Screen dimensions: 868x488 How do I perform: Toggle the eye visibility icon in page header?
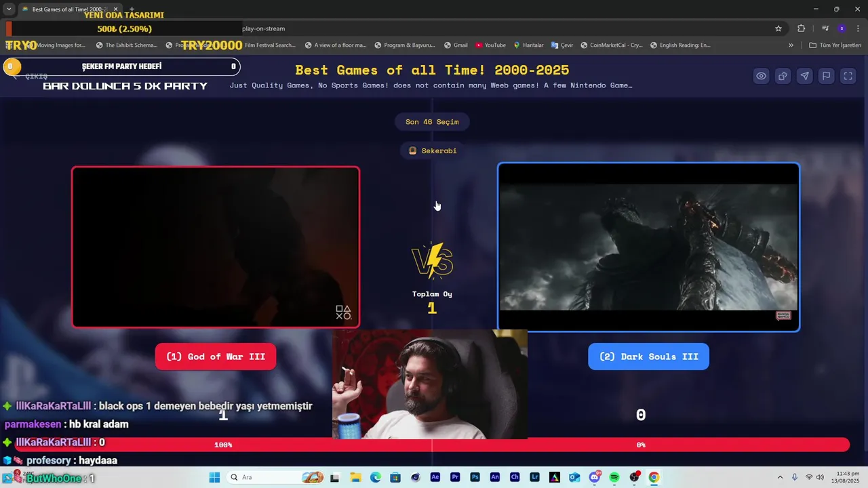click(x=762, y=76)
